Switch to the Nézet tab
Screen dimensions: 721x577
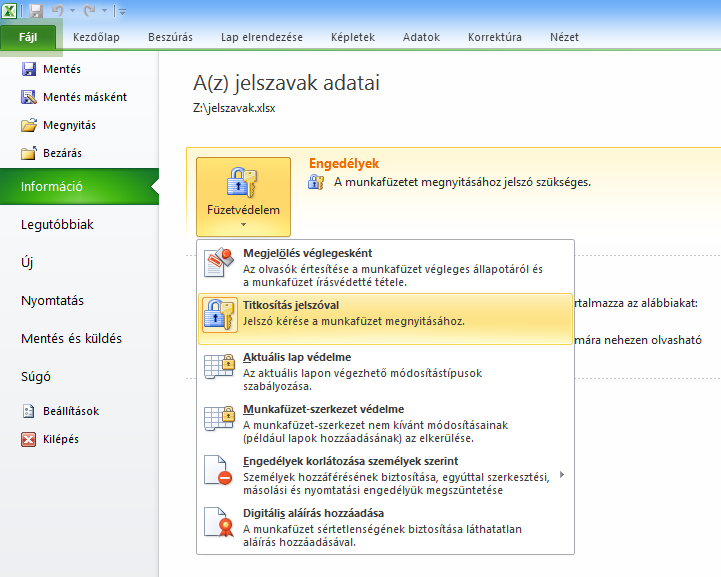564,37
